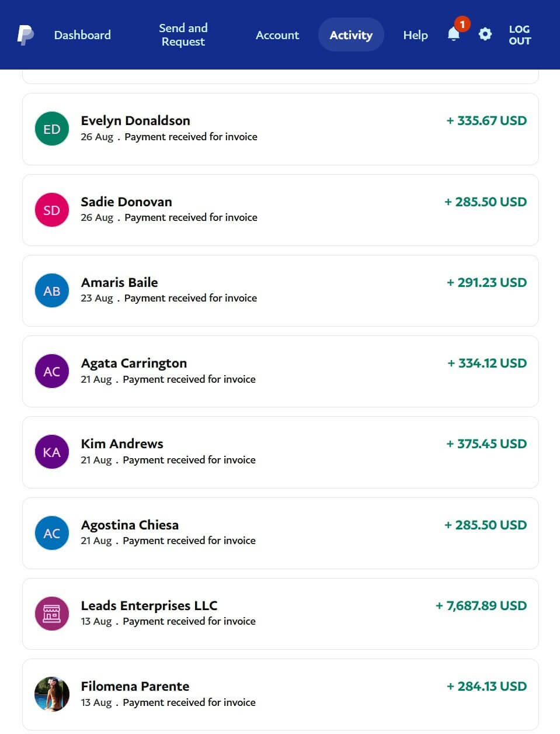Click Evelyn Donaldson's ED avatar
560x734 pixels.
pyautogui.click(x=52, y=129)
